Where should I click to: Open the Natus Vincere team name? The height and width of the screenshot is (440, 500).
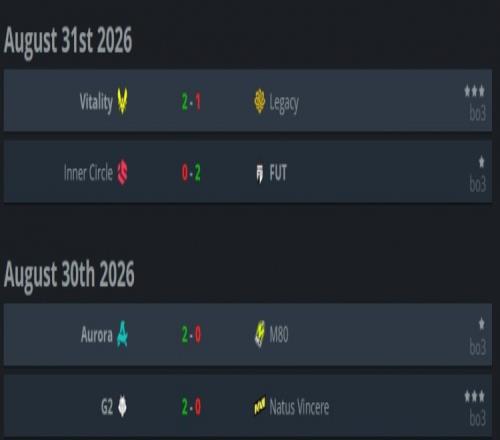(x=299, y=407)
